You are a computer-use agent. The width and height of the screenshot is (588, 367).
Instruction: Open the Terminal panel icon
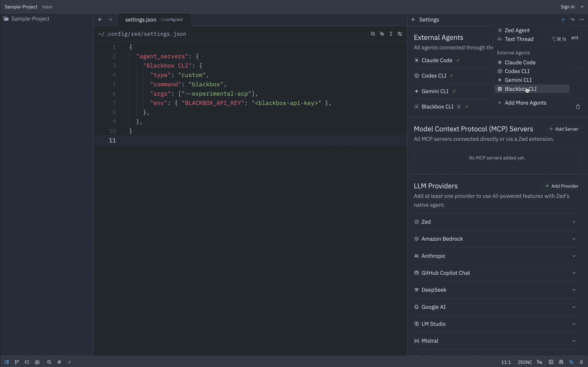(x=551, y=362)
